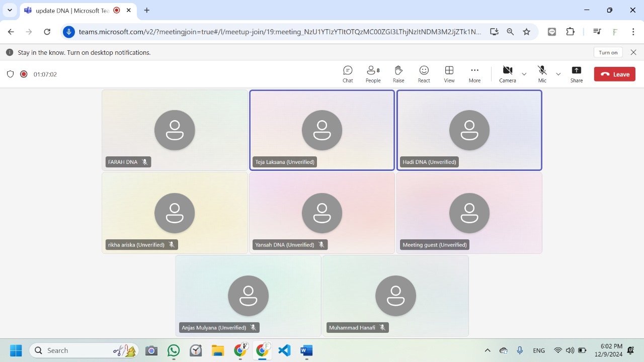644x362 pixels.
Task: Select Muhammad Hanafi's participant tile
Action: [x=395, y=296]
